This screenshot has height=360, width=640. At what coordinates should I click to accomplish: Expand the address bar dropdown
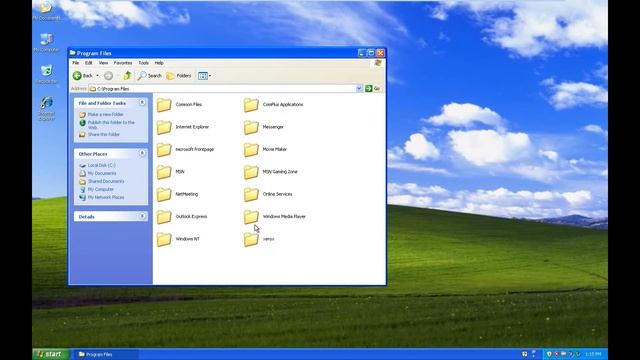359,88
